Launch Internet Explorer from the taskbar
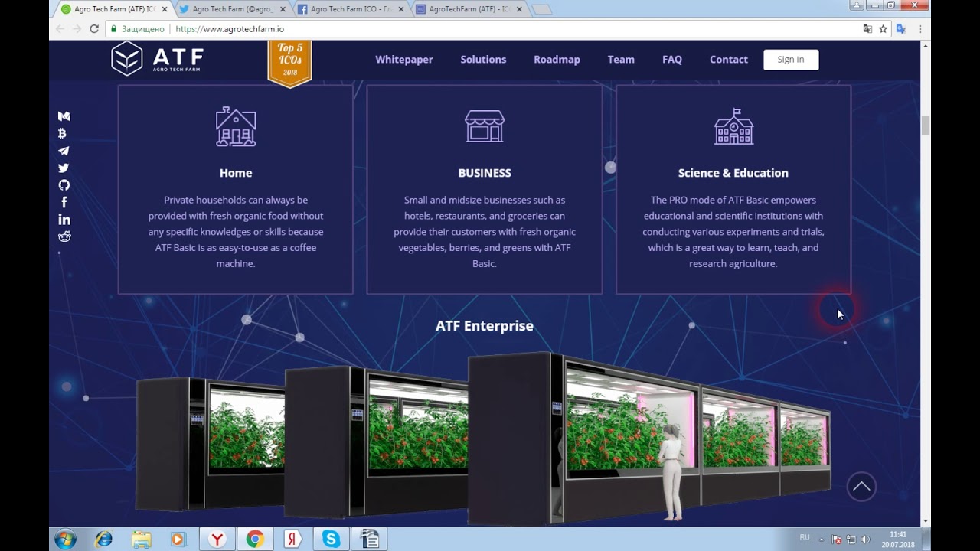Viewport: 980px width, 551px height. [x=103, y=539]
